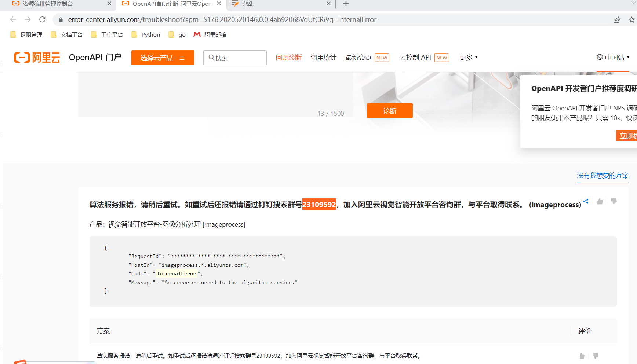Open the 最新变更 menu item
The width and height of the screenshot is (637, 364).
[358, 58]
